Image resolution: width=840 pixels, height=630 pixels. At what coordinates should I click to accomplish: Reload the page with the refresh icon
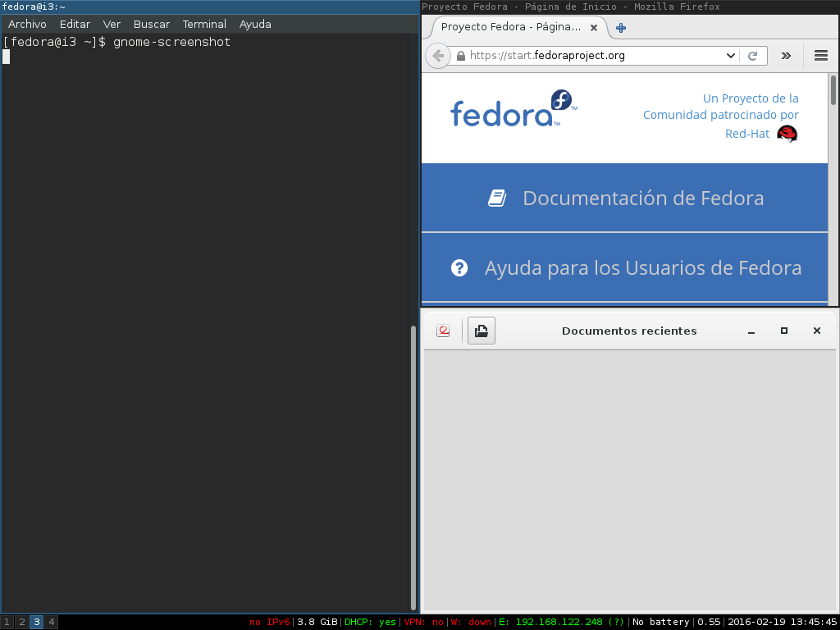[753, 56]
